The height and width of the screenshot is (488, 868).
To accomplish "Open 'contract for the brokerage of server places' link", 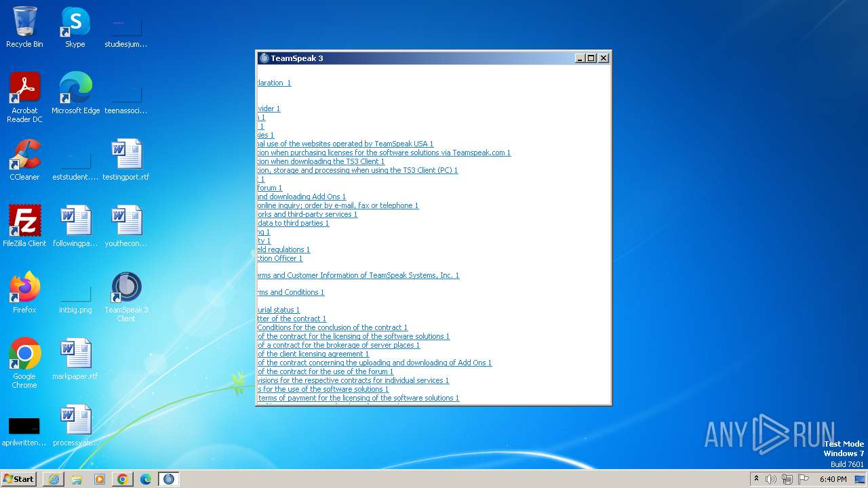I will [338, 345].
